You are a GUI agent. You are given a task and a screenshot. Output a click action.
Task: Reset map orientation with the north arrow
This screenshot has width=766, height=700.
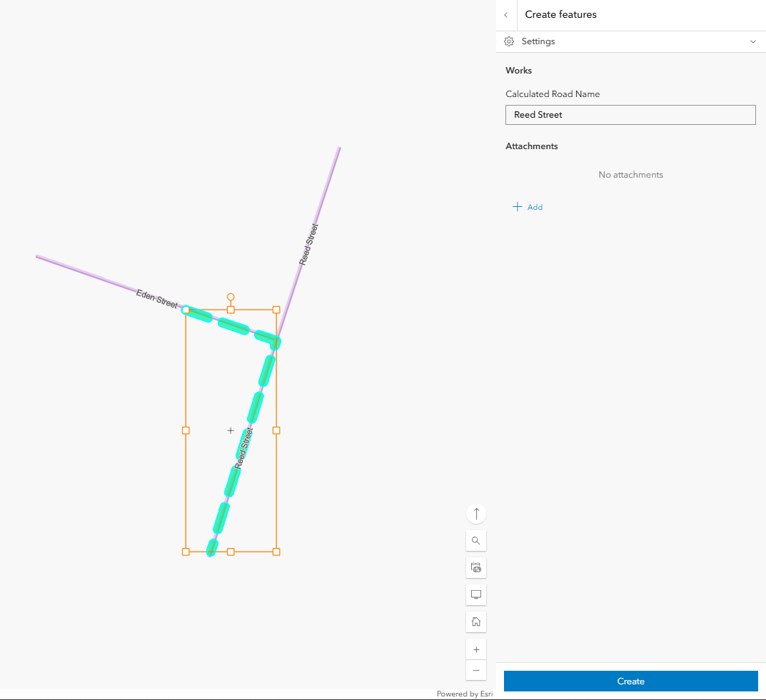[x=476, y=513]
